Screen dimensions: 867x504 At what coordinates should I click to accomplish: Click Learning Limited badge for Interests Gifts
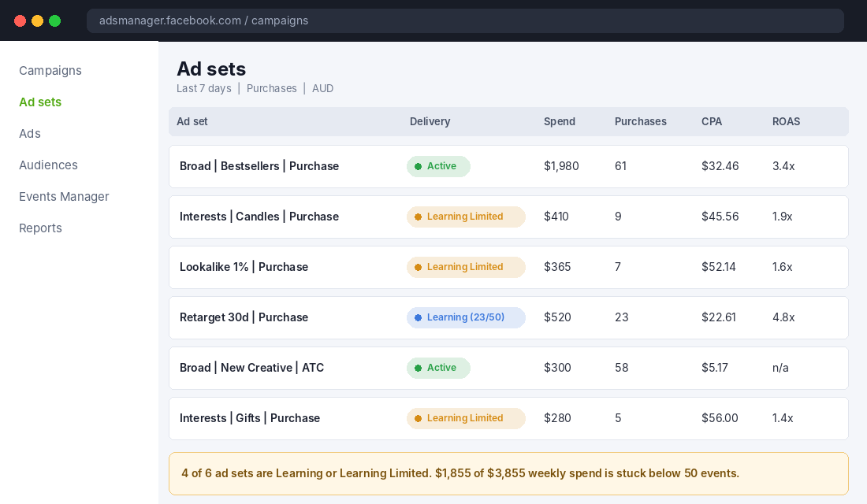click(466, 418)
